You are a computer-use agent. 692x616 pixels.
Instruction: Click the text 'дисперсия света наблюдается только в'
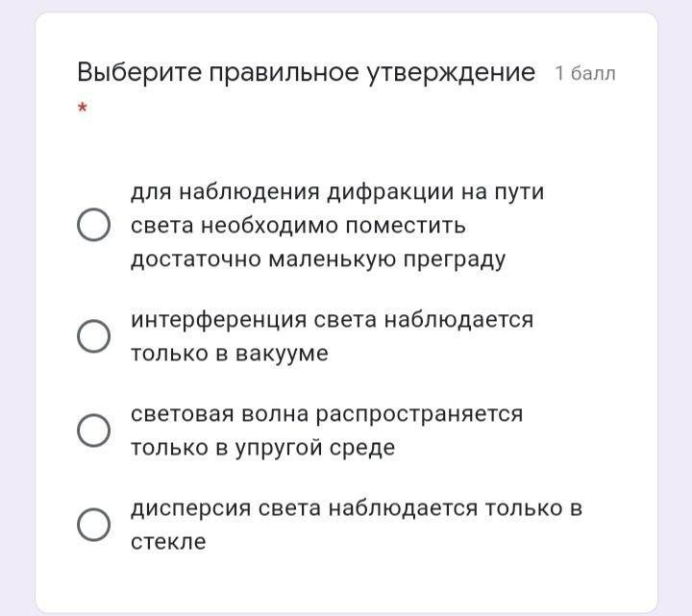pyautogui.click(x=357, y=507)
